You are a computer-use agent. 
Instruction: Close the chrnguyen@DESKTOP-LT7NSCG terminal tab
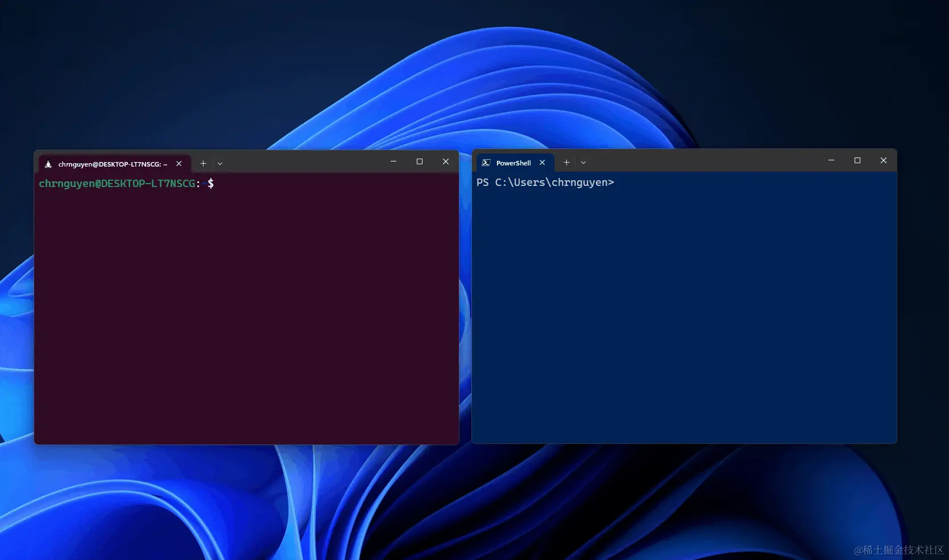(x=179, y=164)
